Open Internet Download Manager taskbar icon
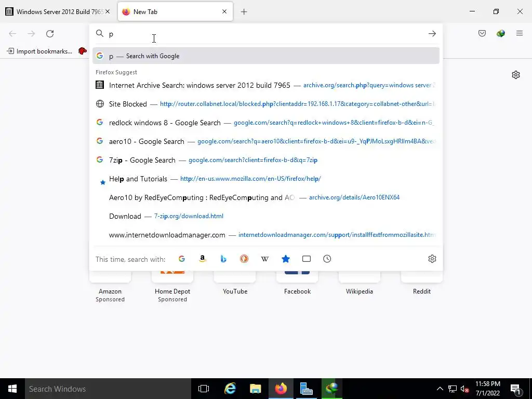This screenshot has height=399, width=532. 332,389
